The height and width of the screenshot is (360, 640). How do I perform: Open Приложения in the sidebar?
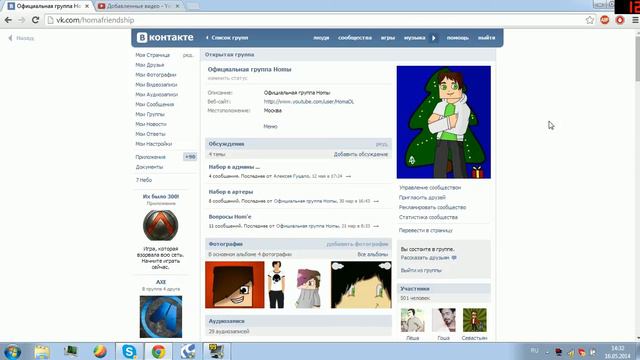pyautogui.click(x=151, y=157)
